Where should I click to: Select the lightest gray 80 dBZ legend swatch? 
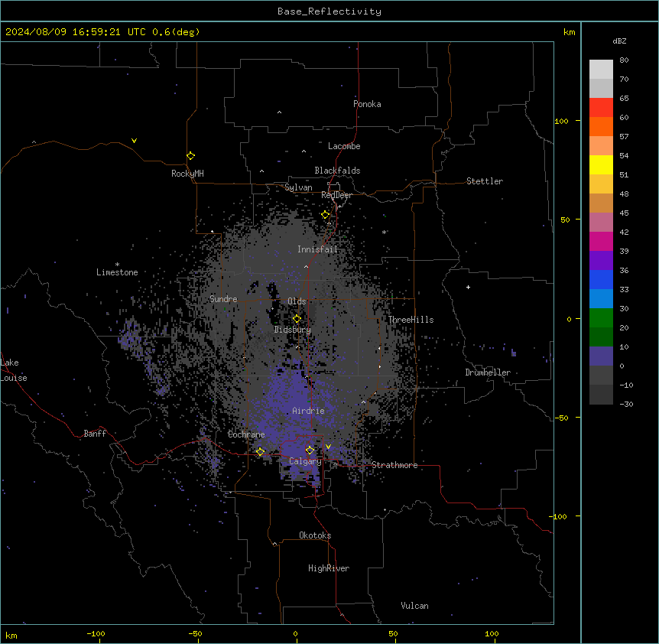point(601,69)
